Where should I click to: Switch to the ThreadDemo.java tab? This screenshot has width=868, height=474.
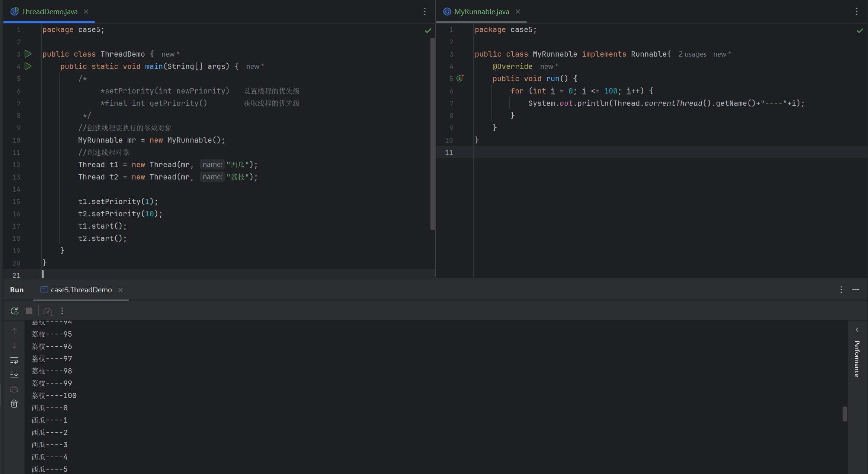pos(49,12)
